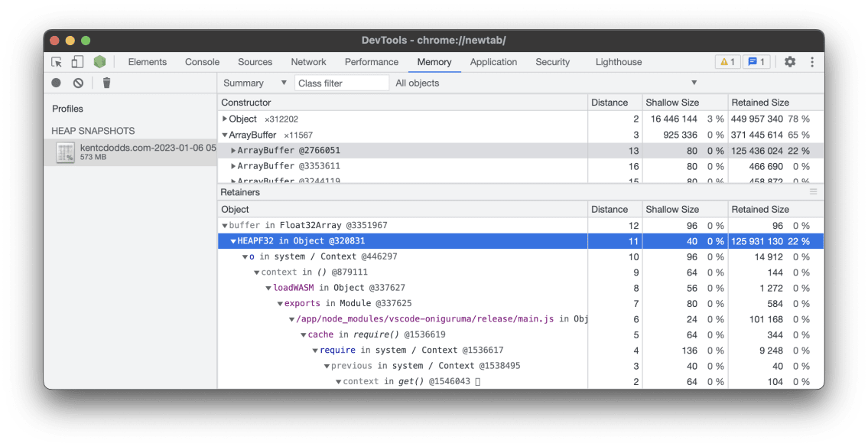Collapse cache in require() @1536619 row
This screenshot has height=447, width=868.
(304, 334)
